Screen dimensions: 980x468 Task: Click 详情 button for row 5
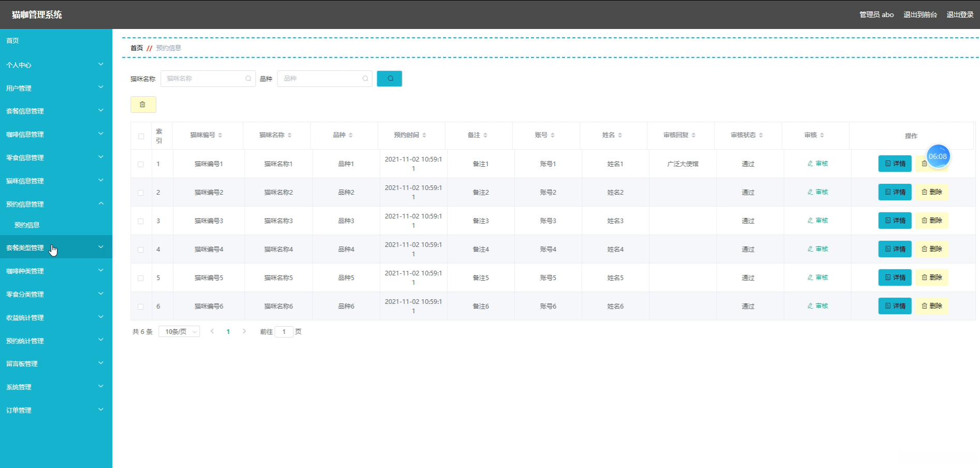[895, 277]
